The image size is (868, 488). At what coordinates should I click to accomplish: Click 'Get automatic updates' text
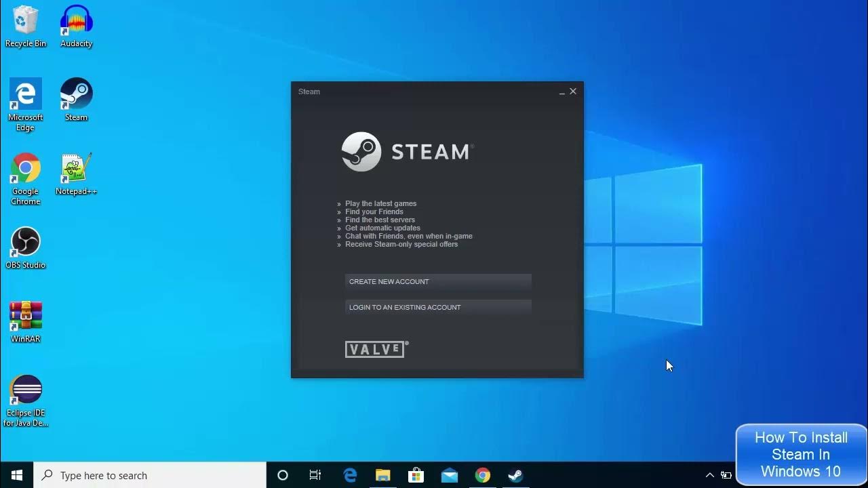382,228
